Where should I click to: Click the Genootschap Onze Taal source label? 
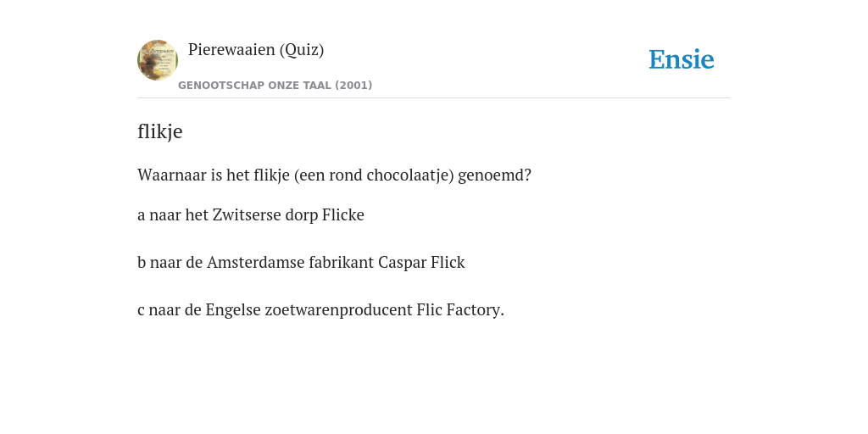275,86
